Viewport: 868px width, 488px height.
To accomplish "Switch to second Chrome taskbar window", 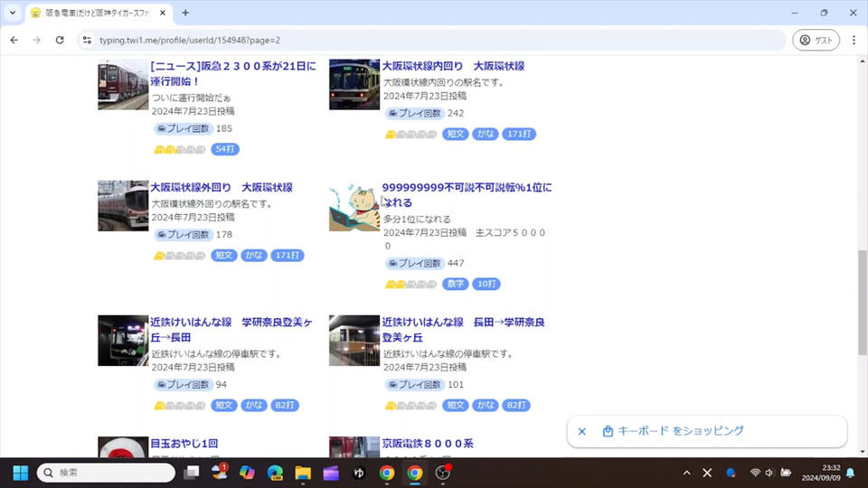I will [415, 473].
